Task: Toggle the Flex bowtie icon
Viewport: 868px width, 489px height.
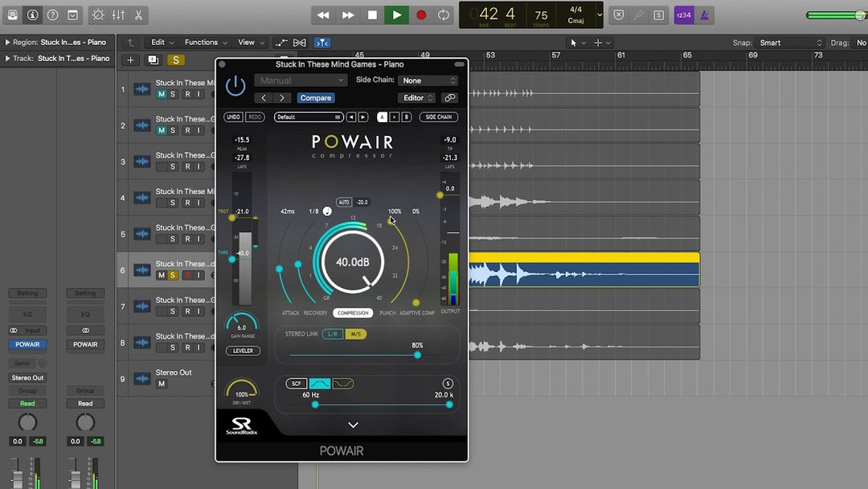Action: tap(300, 43)
